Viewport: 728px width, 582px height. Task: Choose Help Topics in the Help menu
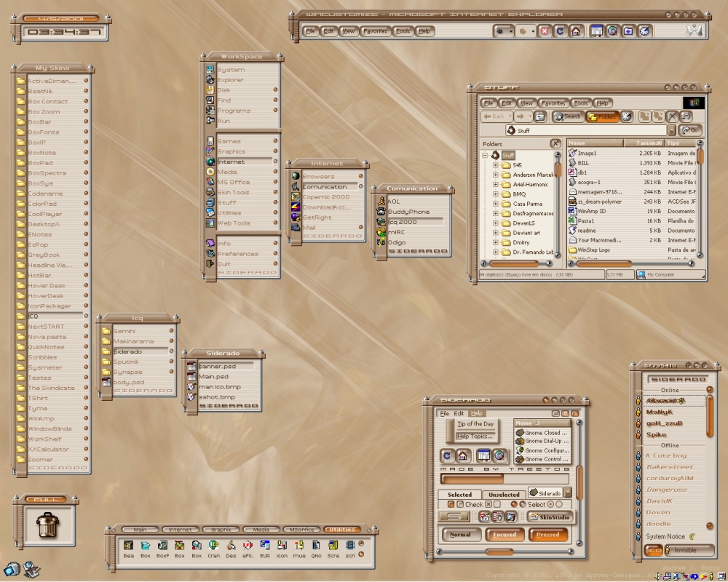click(475, 436)
